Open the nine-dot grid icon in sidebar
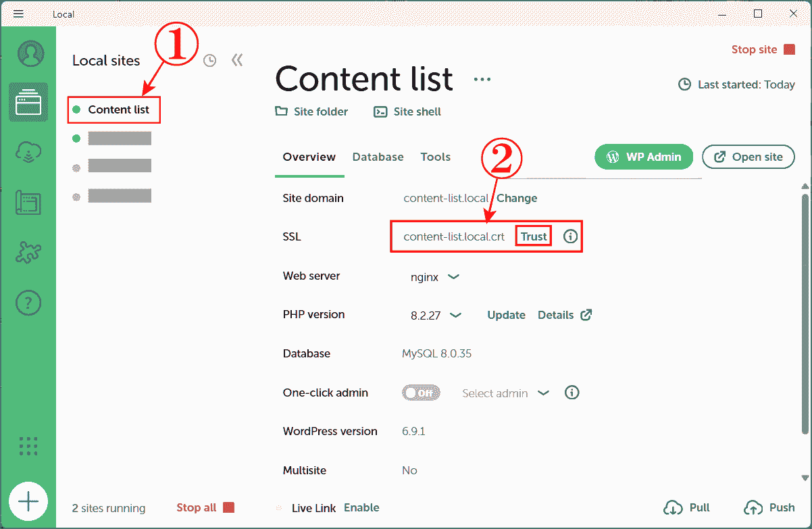 [28, 446]
